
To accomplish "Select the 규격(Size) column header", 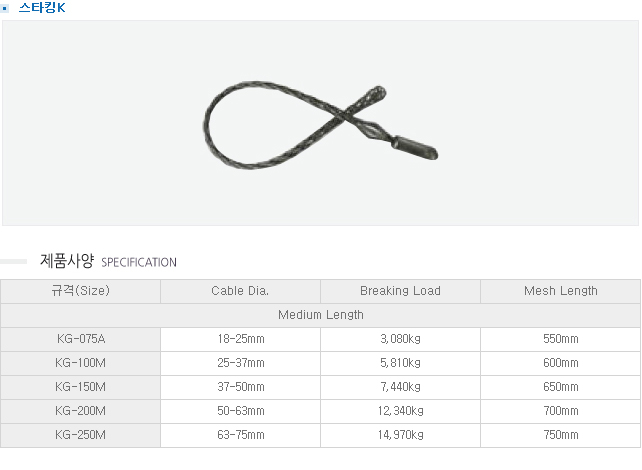I will pyautogui.click(x=81, y=291).
